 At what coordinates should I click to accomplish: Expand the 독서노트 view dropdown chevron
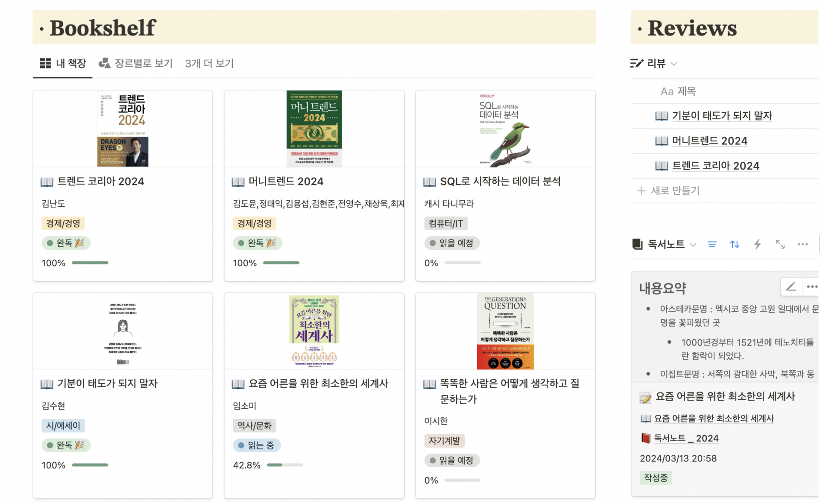693,245
